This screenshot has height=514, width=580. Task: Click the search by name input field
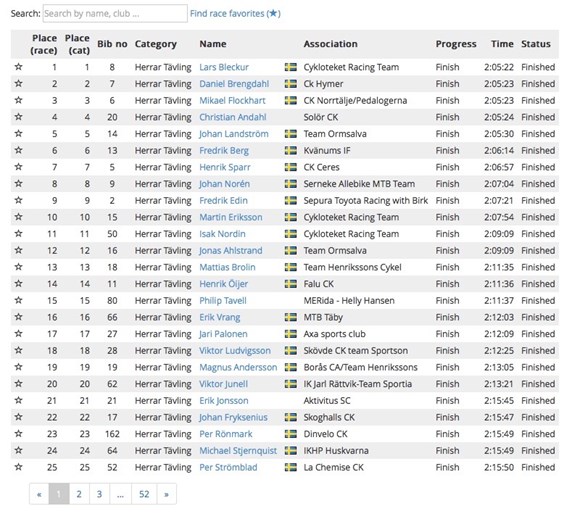115,14
